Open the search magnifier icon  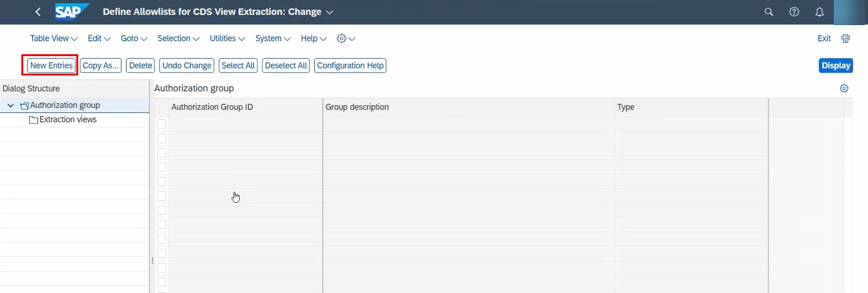[x=769, y=12]
